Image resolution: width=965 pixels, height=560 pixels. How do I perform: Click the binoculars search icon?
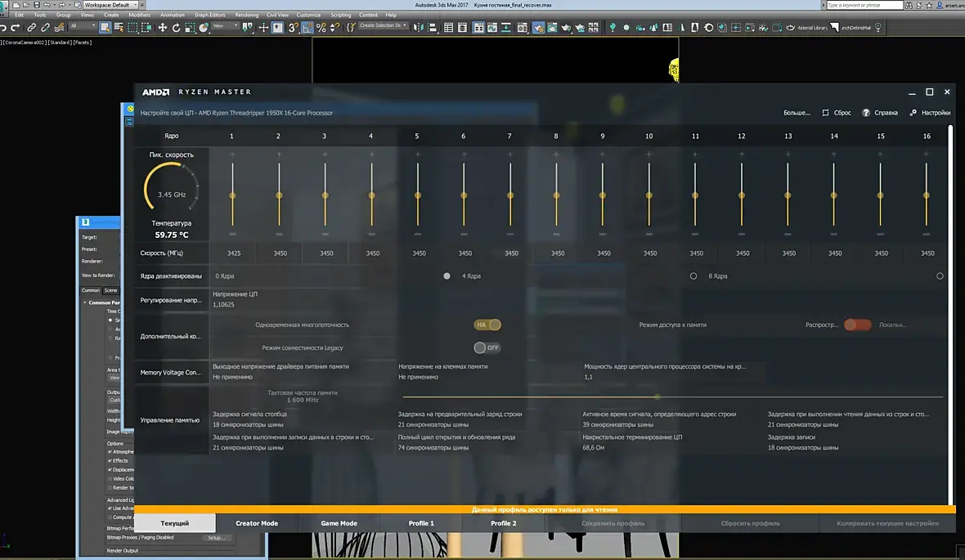point(909,6)
